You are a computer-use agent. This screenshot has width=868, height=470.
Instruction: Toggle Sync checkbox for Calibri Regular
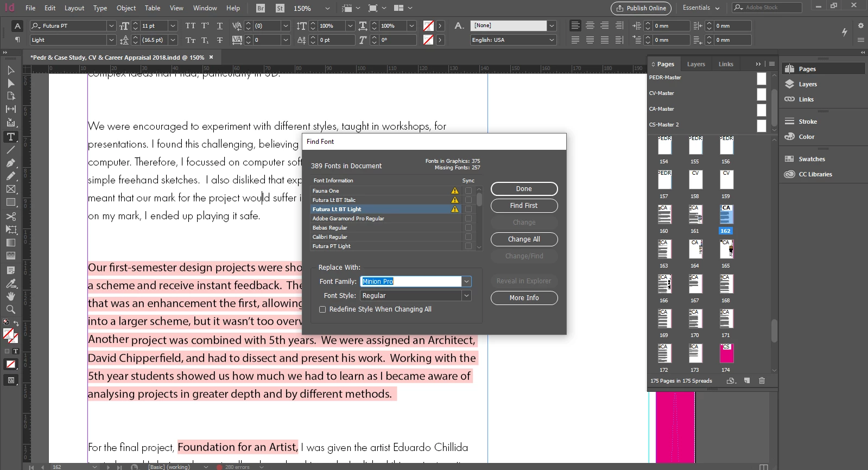pos(468,237)
